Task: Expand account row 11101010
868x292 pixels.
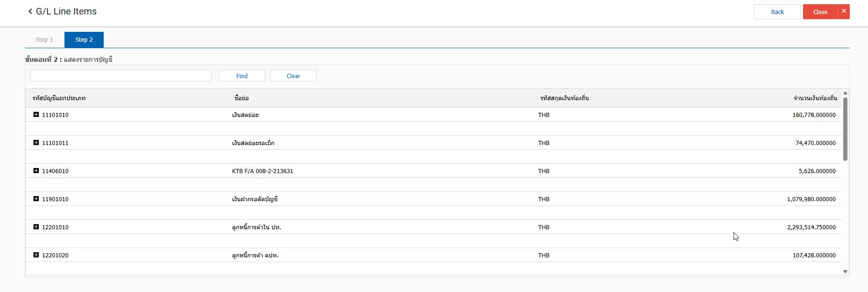Action: 36,115
